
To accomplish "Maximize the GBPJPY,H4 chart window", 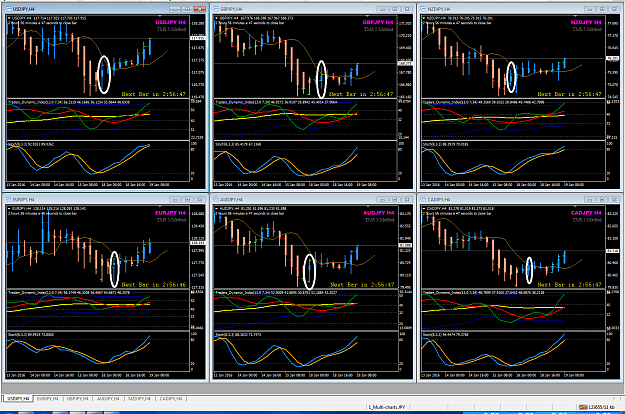I will coord(395,9).
